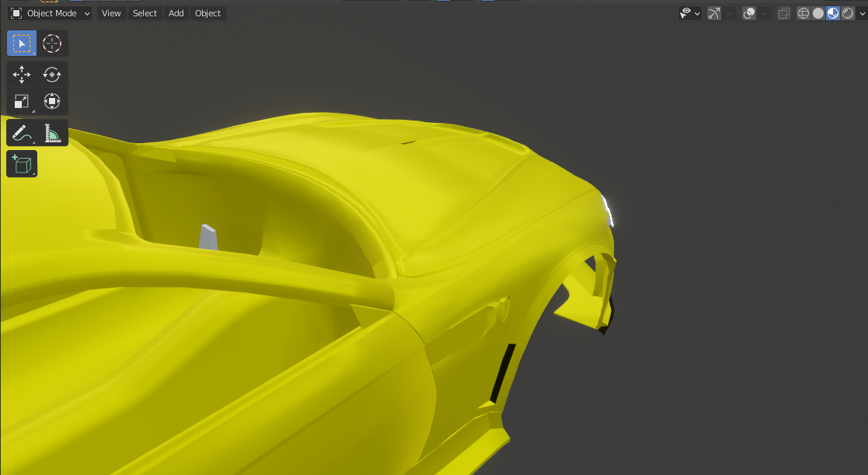
Task: Pick the Rotate tool
Action: [x=52, y=75]
